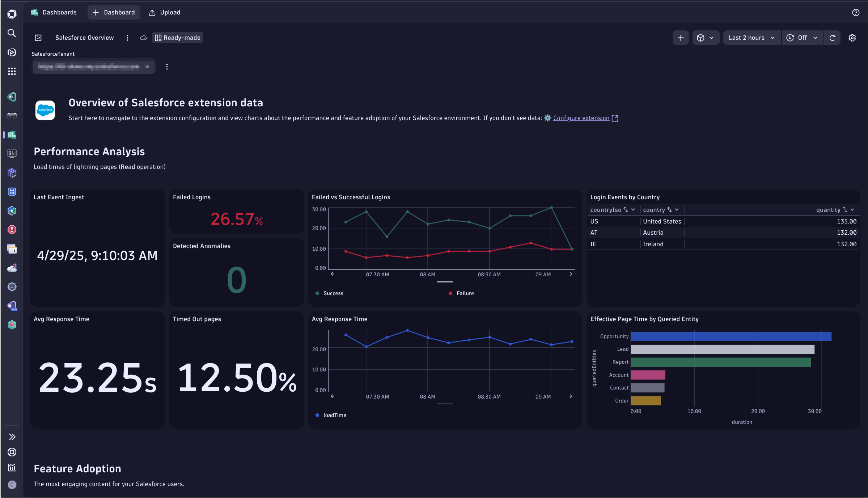This screenshot has height=498, width=868.
Task: Select the United States table cell
Action: pos(662,221)
